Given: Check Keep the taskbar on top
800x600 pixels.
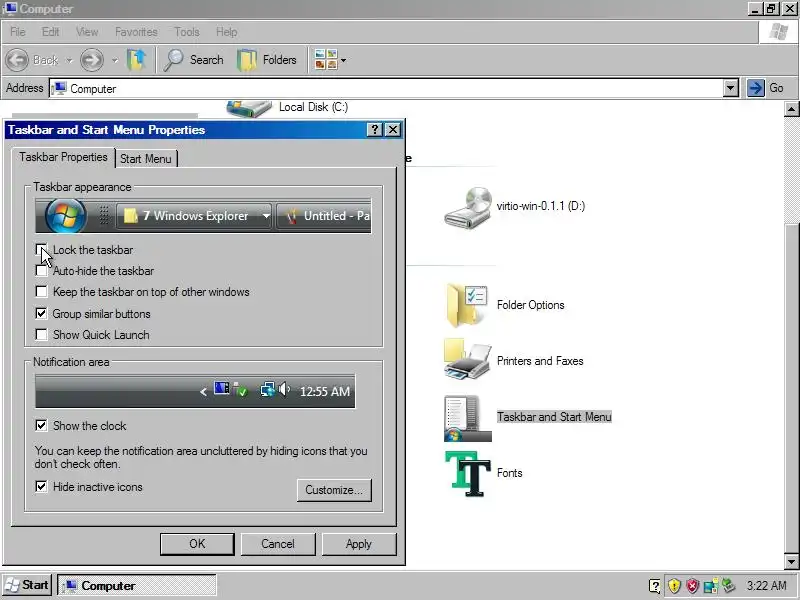Looking at the screenshot, I should pos(41,291).
